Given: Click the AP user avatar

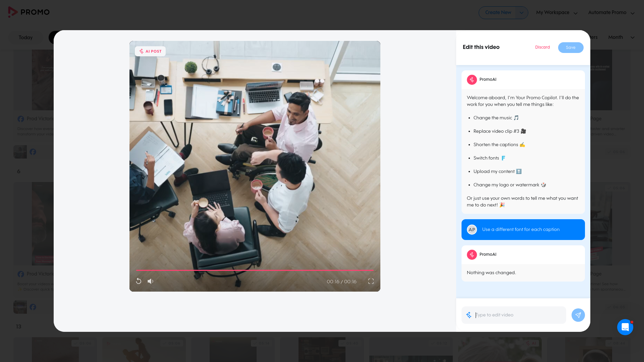Looking at the screenshot, I should [x=472, y=230].
